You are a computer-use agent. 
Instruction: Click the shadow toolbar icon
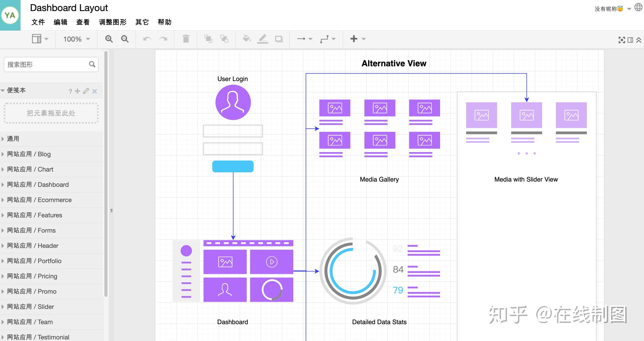(279, 39)
